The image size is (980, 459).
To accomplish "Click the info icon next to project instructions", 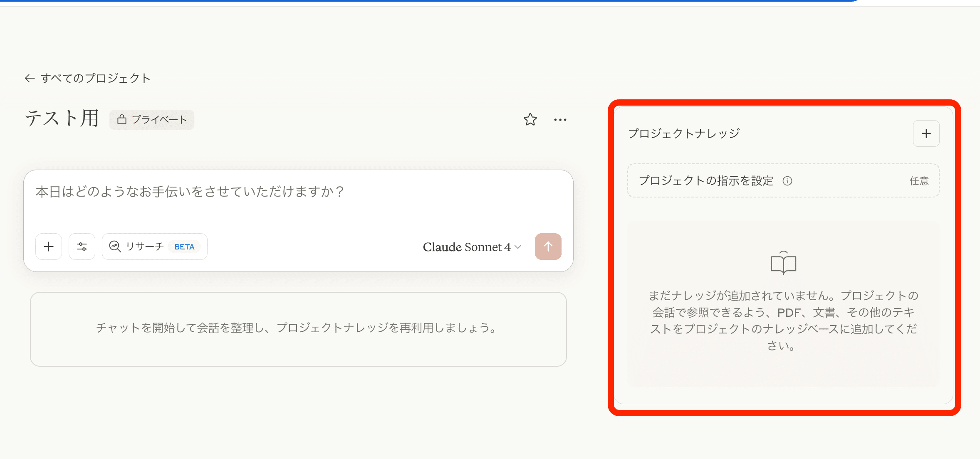I will coord(787,181).
